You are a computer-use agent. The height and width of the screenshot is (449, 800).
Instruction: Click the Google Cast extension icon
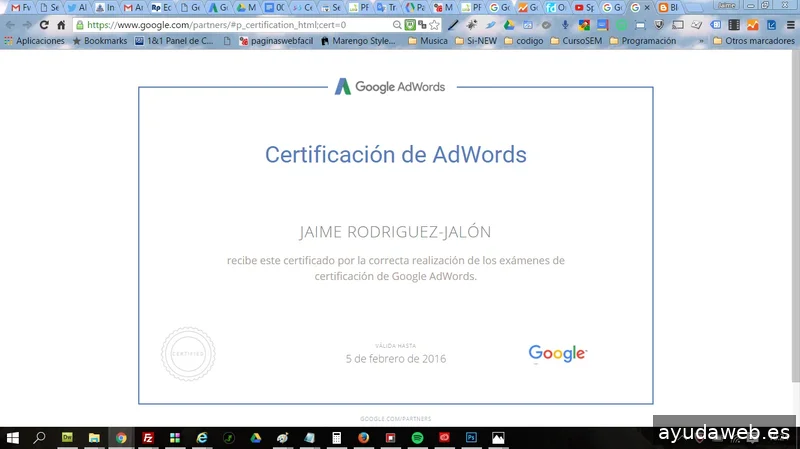[678, 24]
